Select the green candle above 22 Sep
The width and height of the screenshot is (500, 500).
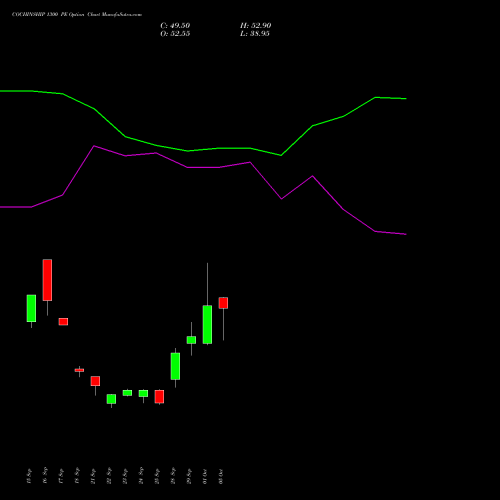(111, 399)
